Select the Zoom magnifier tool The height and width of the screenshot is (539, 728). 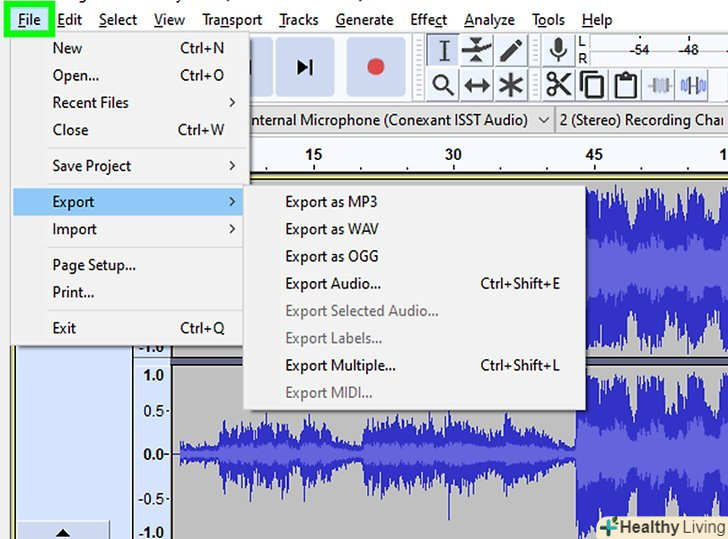point(444,85)
